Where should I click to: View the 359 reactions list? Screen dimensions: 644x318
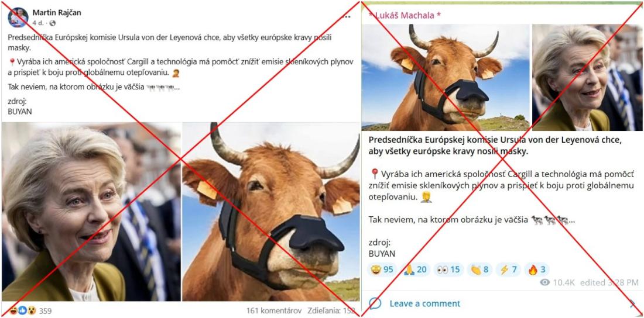click(31, 310)
